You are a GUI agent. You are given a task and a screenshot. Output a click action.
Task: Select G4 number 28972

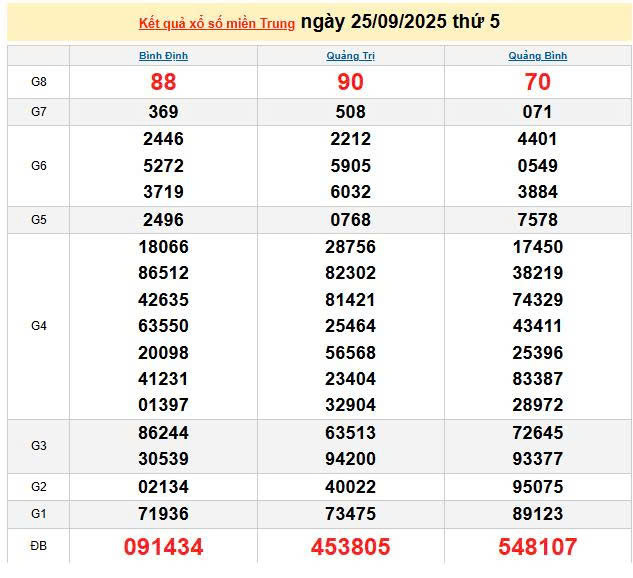[x=538, y=405]
